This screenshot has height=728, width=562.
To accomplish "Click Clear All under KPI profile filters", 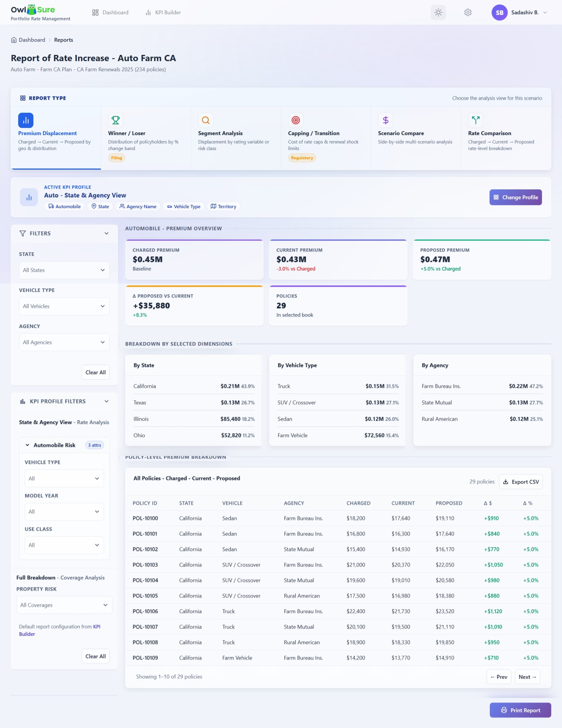I will 96,656.
